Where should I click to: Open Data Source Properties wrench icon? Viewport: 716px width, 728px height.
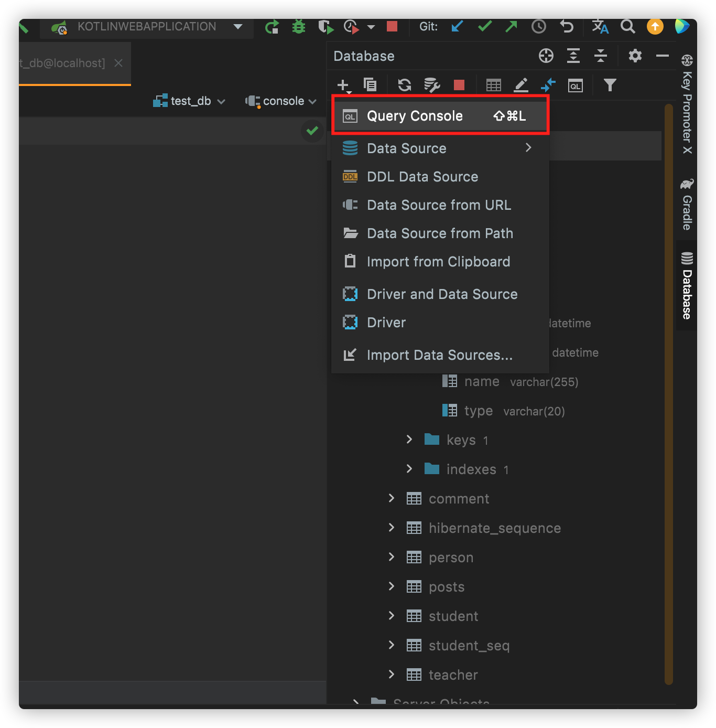click(x=432, y=85)
